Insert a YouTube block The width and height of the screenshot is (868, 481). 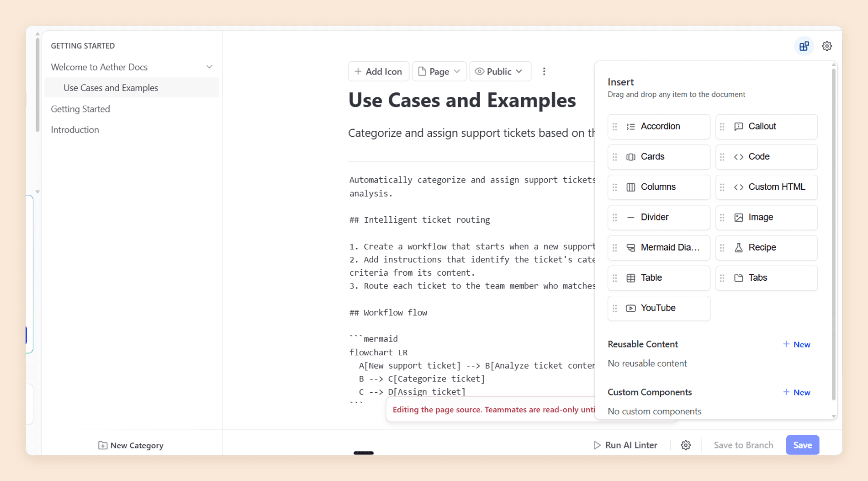(659, 308)
